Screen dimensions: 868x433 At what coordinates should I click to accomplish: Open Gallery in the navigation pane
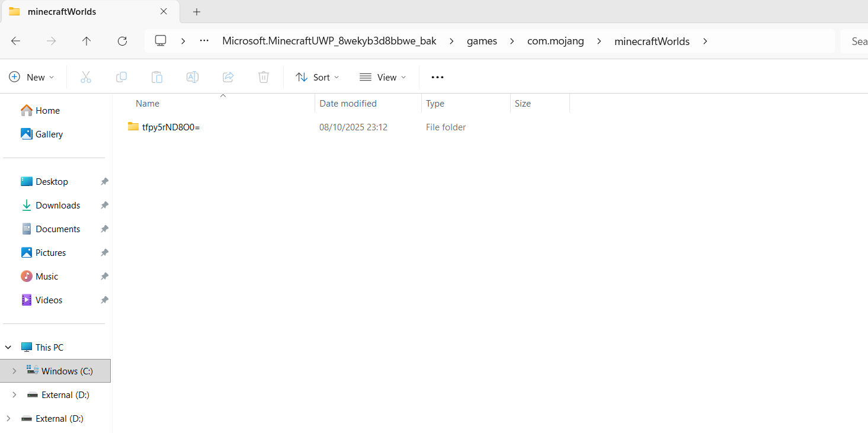(x=49, y=134)
